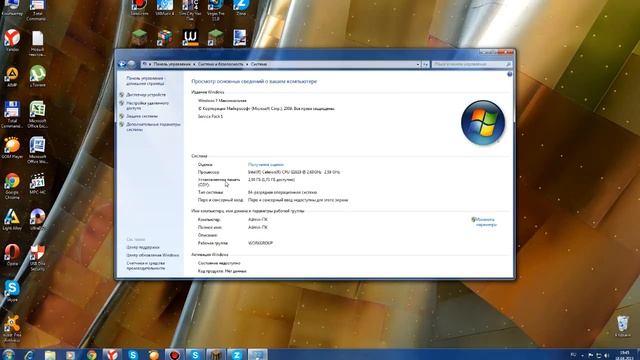Open the Skype desktop shortcut

pyautogui.click(x=12, y=291)
